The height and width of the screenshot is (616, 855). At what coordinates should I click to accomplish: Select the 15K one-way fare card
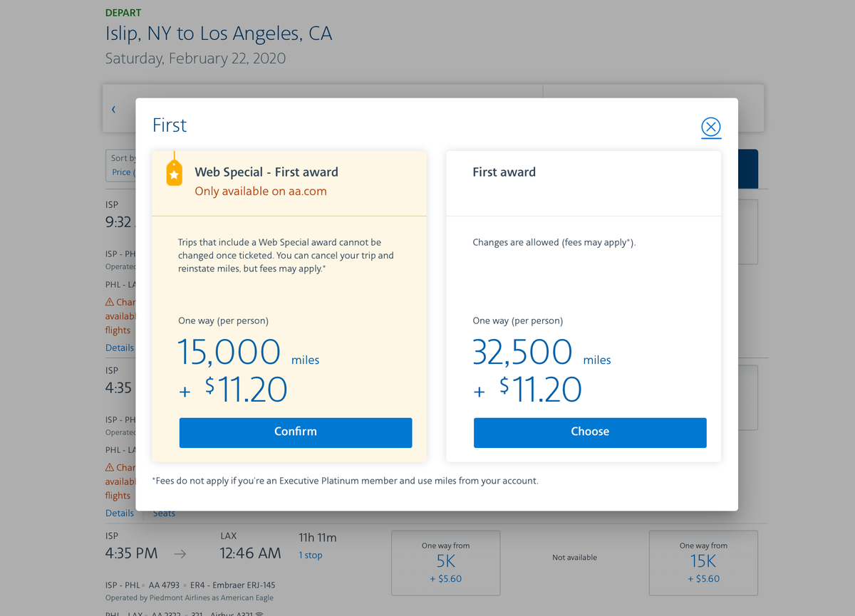tap(703, 563)
